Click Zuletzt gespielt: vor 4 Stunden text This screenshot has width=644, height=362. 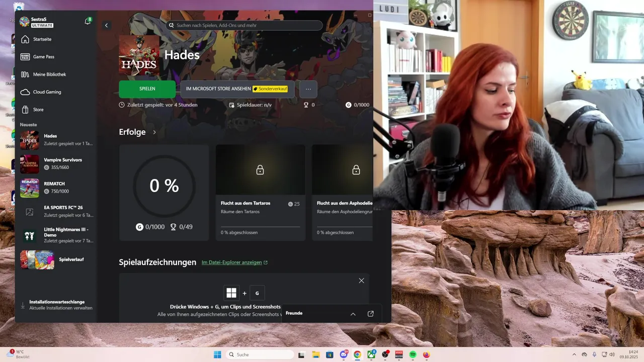click(x=158, y=105)
